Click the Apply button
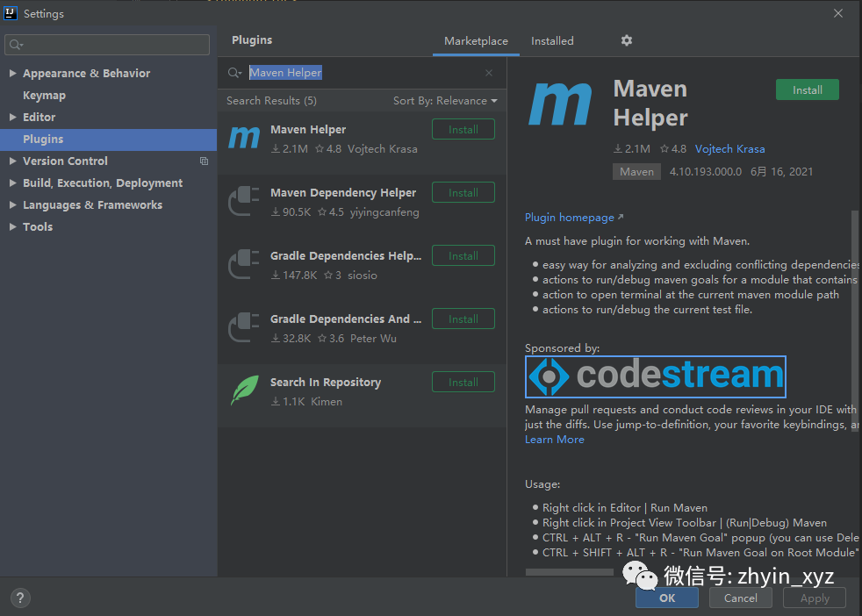 coord(815,598)
